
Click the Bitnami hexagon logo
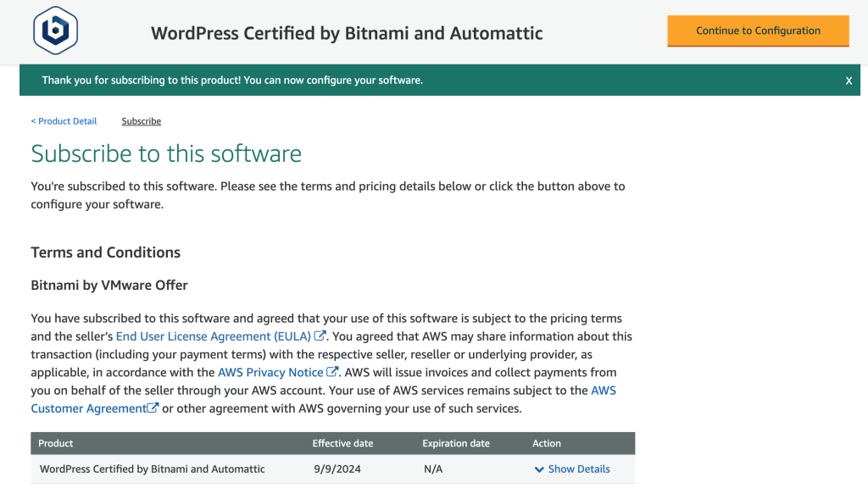point(55,31)
